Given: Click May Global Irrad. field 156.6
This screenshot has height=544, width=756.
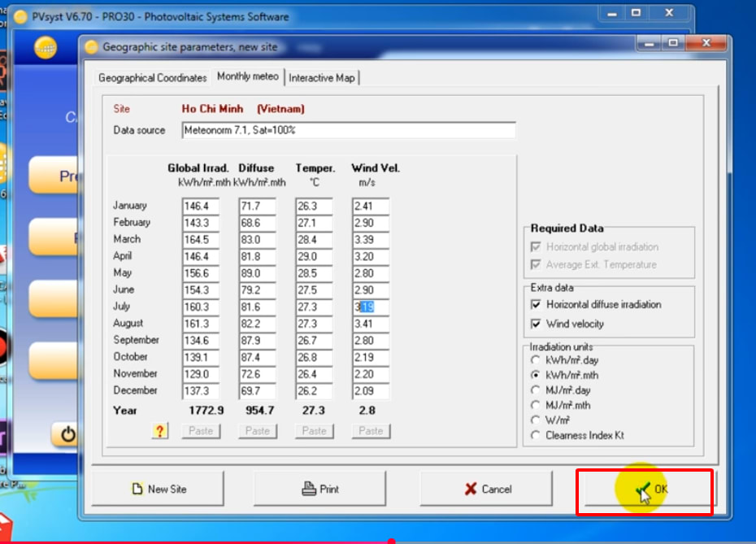Looking at the screenshot, I should tap(201, 273).
